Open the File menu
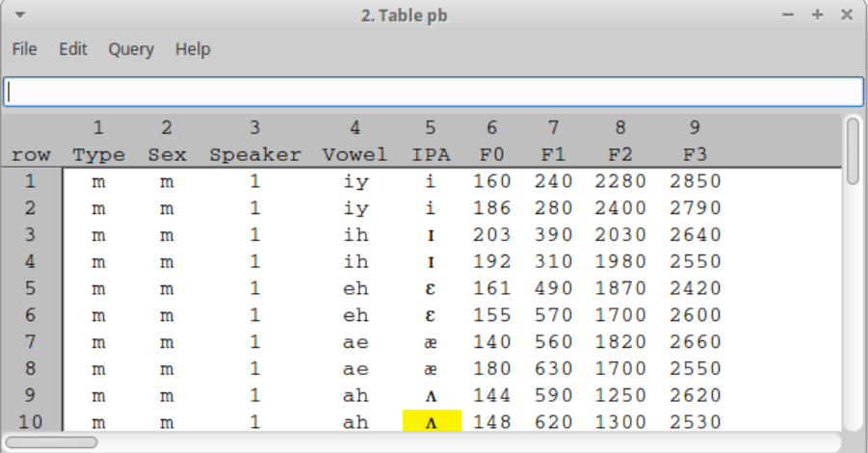 pyautogui.click(x=24, y=49)
